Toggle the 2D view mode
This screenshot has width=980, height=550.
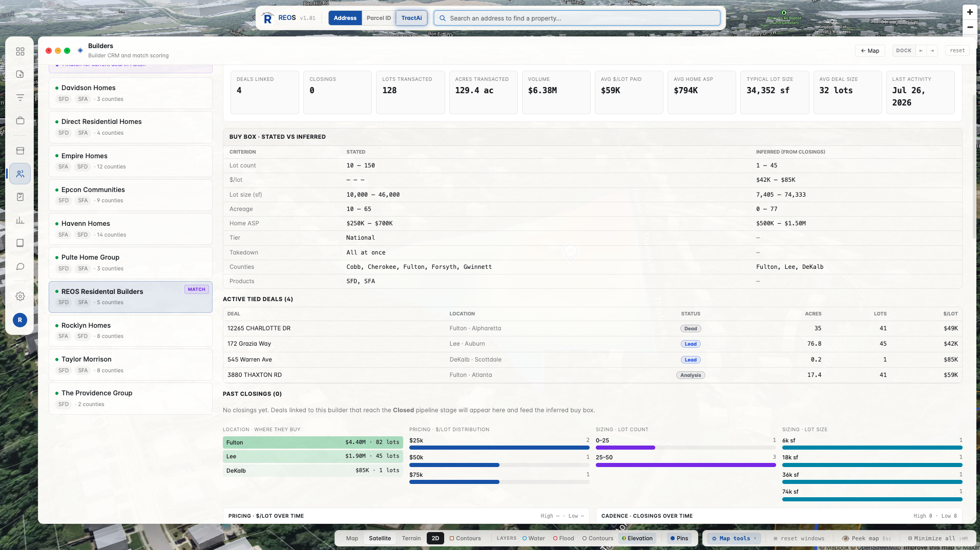tap(435, 538)
